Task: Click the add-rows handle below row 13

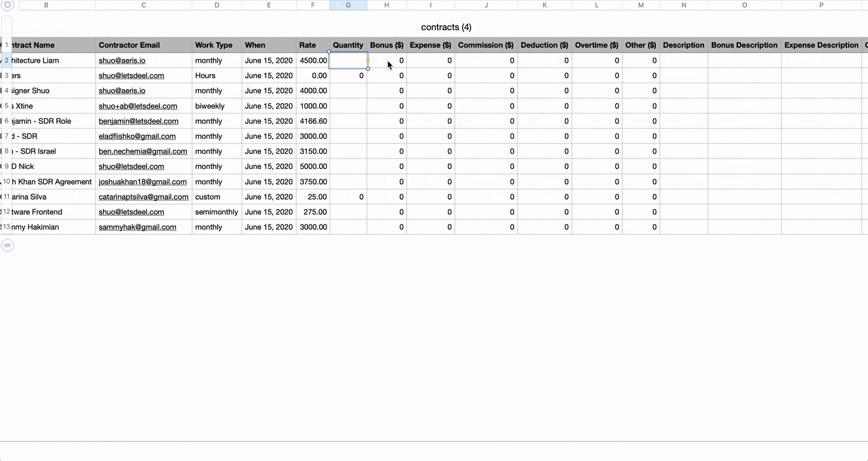Action: point(7,245)
